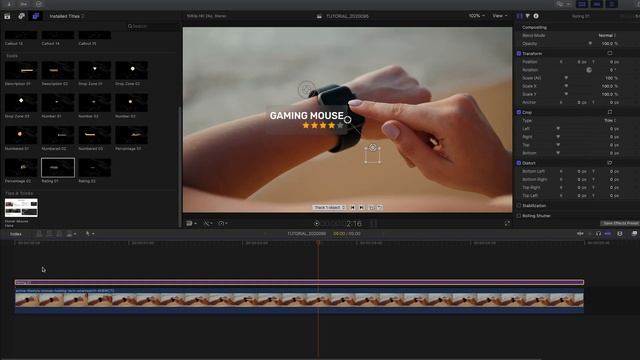Select the Drop Zone 02 title thumbnail
Image resolution: width=640 pixels, height=360 pixels.
click(x=131, y=70)
